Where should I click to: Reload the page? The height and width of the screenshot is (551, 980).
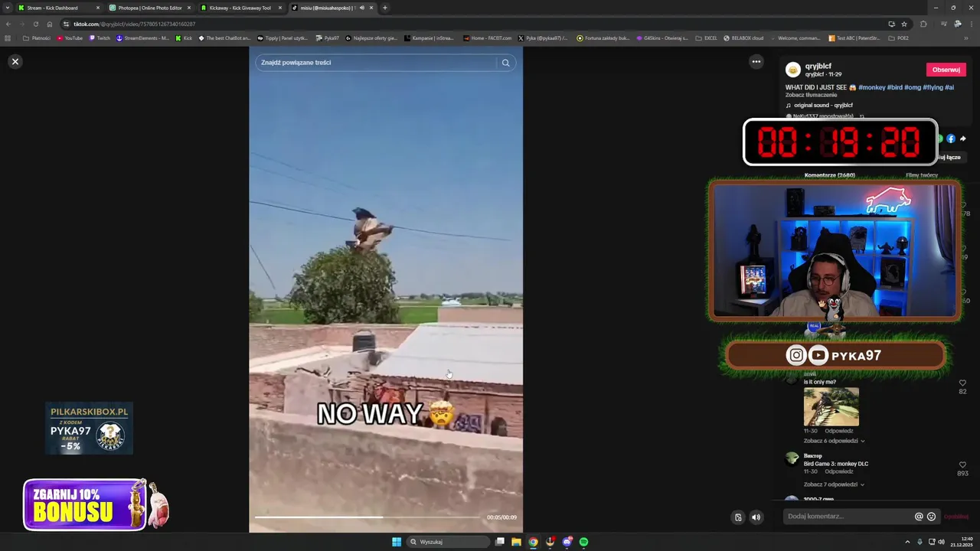pos(35,24)
